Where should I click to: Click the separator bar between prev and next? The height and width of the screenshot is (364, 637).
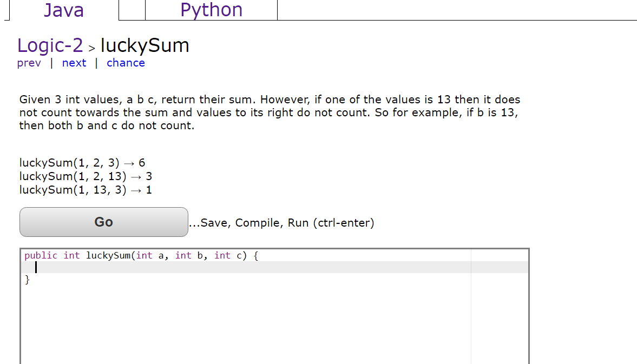pyautogui.click(x=52, y=63)
